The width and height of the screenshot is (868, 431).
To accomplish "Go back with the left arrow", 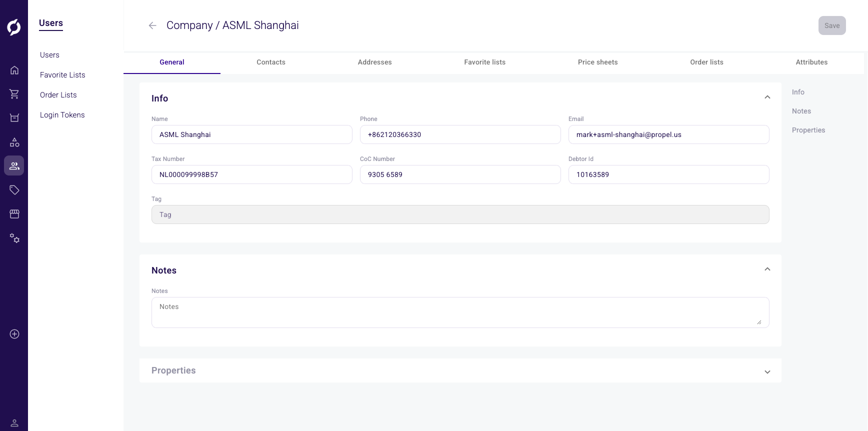I will pos(152,25).
